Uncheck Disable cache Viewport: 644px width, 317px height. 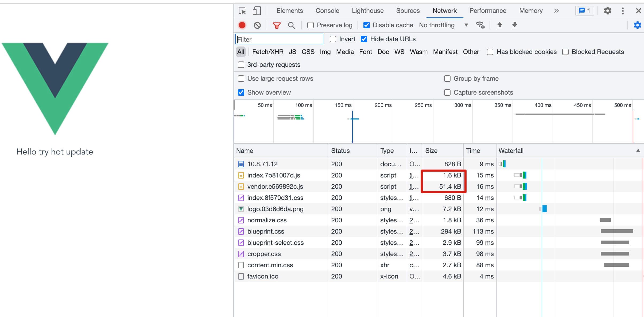pos(367,25)
